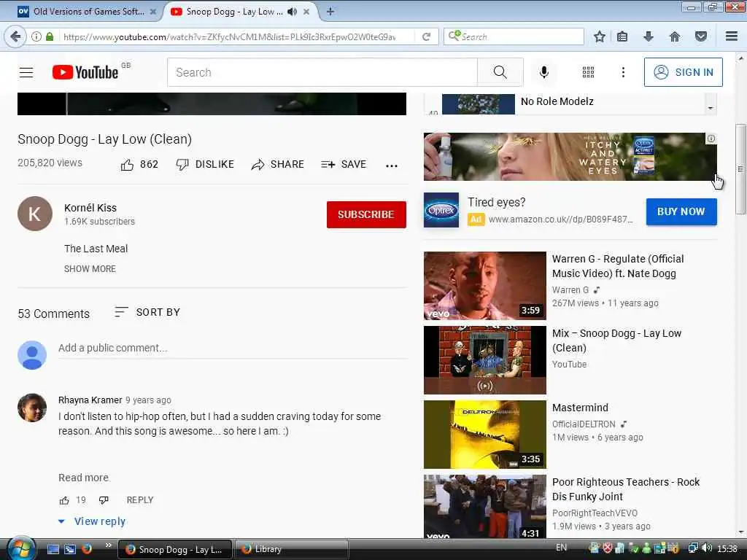Click the BUY NOW ad button

pyautogui.click(x=681, y=211)
